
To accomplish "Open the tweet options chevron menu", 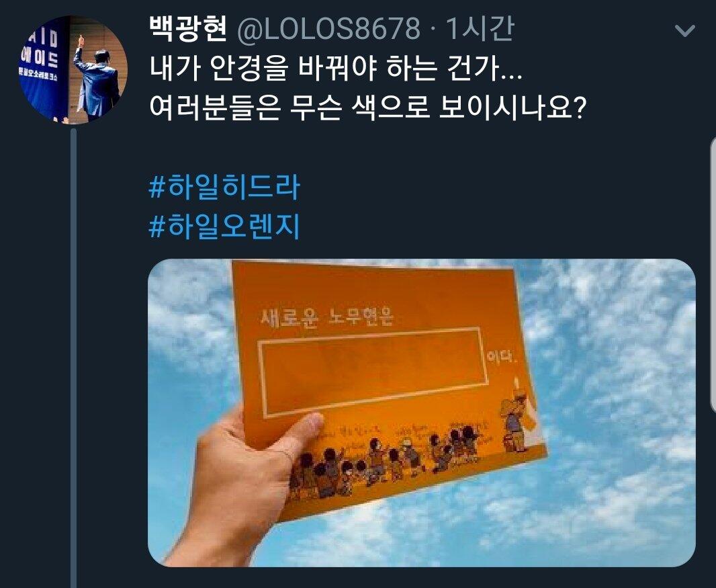I will (685, 31).
